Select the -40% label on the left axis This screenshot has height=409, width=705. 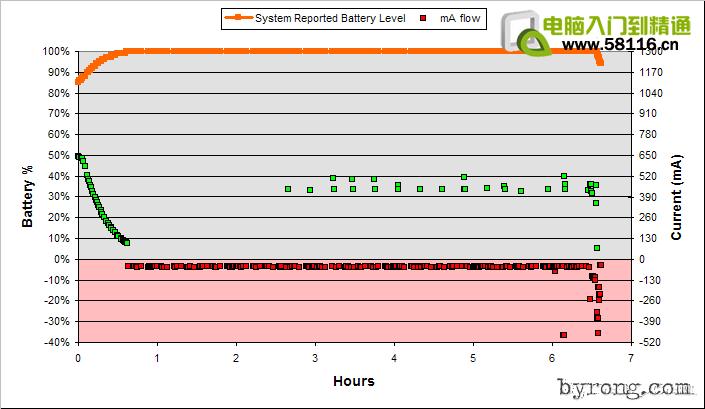pyautogui.click(x=56, y=342)
